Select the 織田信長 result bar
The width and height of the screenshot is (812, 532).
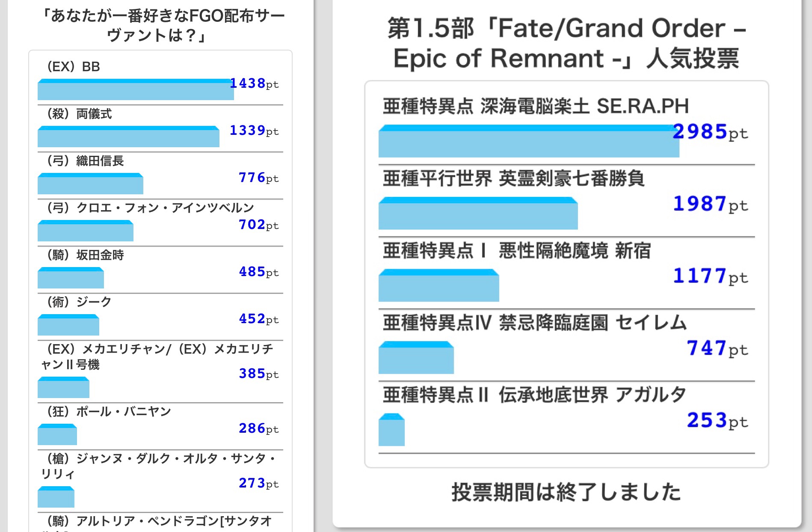click(x=90, y=184)
